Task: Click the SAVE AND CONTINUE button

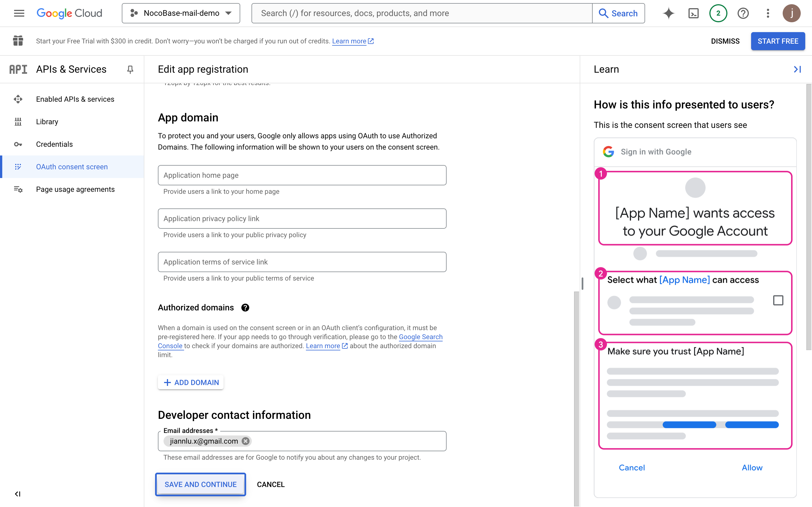Action: (200, 484)
